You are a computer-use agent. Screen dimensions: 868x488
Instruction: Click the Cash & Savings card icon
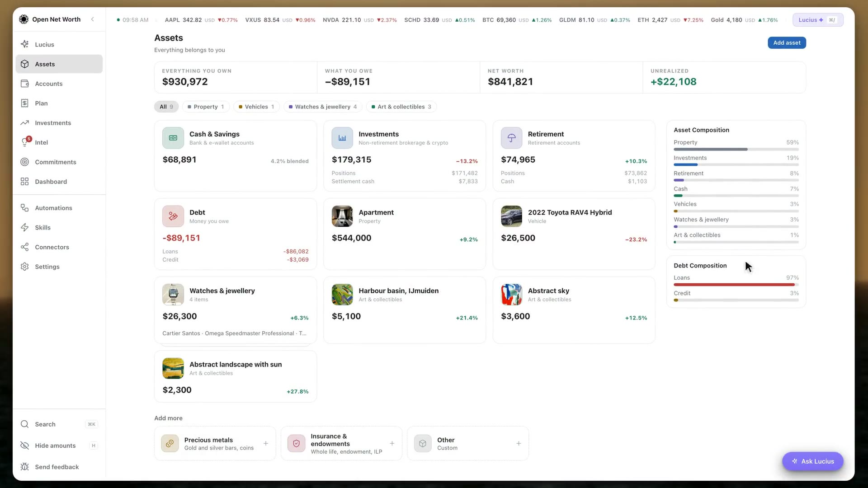(x=173, y=138)
